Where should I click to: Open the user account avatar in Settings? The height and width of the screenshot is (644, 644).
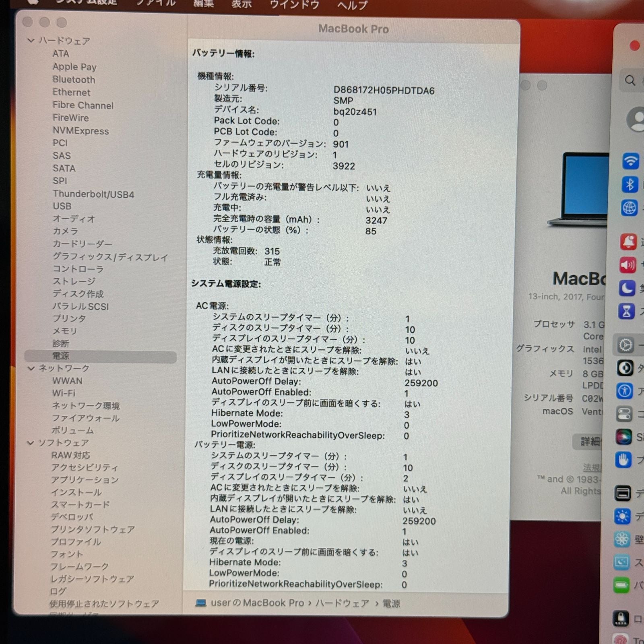[x=637, y=119]
